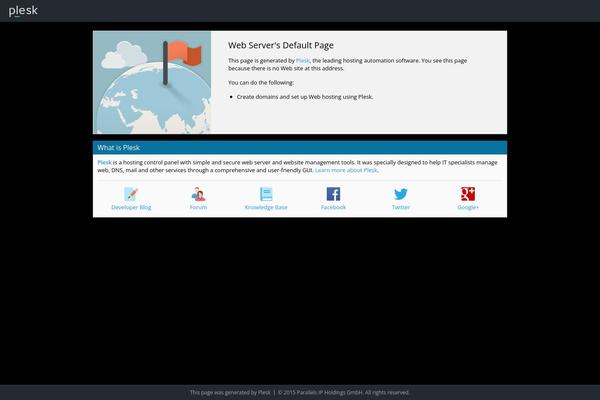Click footer text 'This page was generated by Plesk'
This screenshot has width=600, height=400.
tap(230, 392)
